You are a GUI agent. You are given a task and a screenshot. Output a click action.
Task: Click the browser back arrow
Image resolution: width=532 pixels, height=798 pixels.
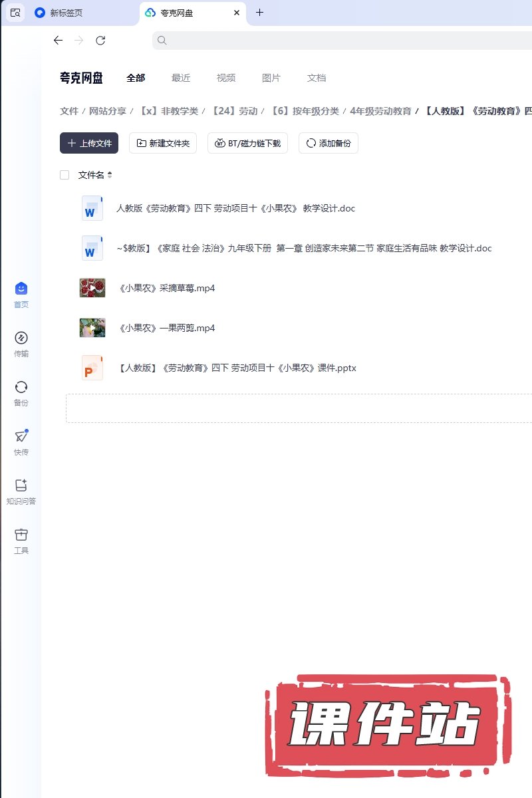(58, 41)
